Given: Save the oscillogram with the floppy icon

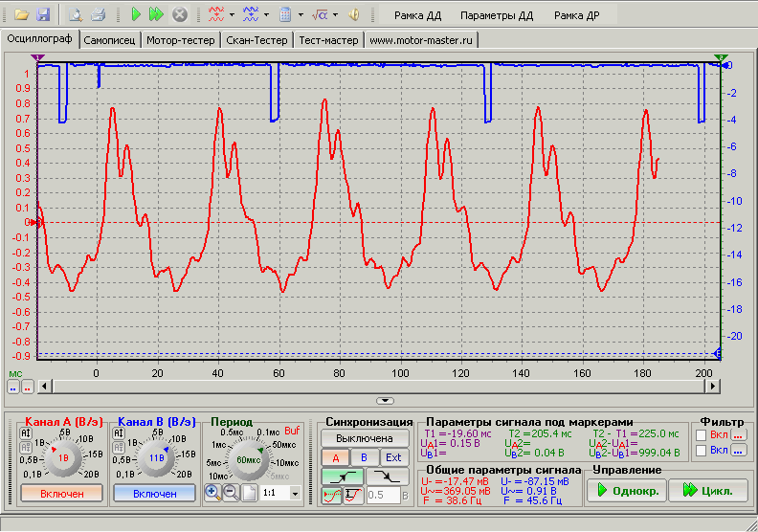Looking at the screenshot, I should [42, 15].
